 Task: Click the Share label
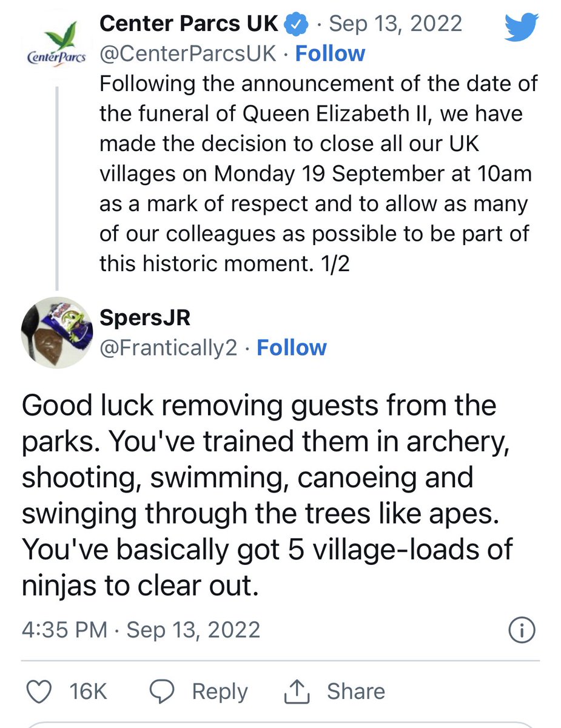[x=356, y=692]
